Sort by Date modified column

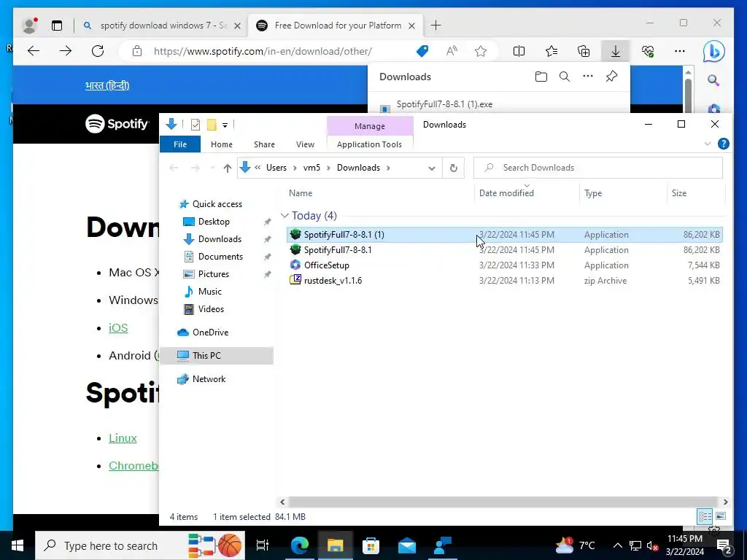(506, 192)
